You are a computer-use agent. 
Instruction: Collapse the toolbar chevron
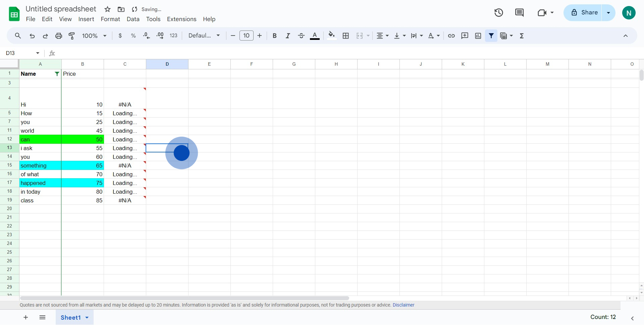[x=626, y=36]
